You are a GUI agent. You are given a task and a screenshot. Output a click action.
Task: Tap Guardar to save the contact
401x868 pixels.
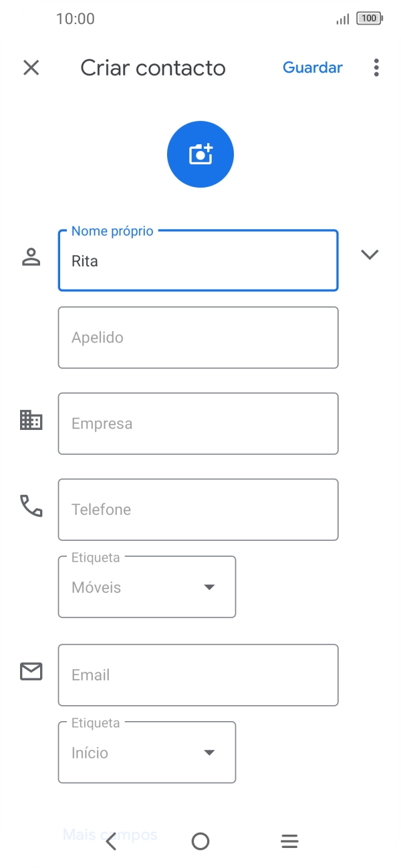313,67
